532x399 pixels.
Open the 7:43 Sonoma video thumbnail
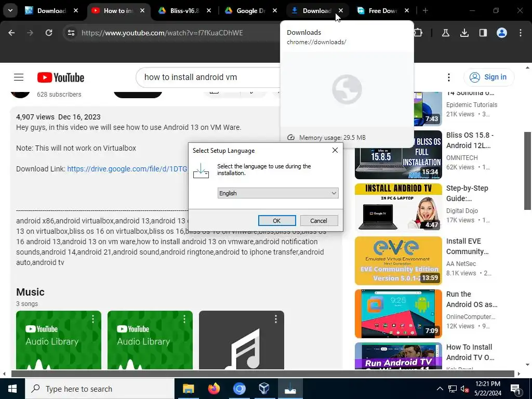(428, 109)
